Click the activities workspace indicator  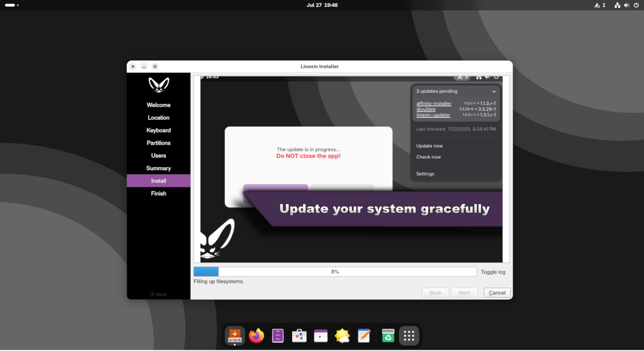tap(12, 5)
